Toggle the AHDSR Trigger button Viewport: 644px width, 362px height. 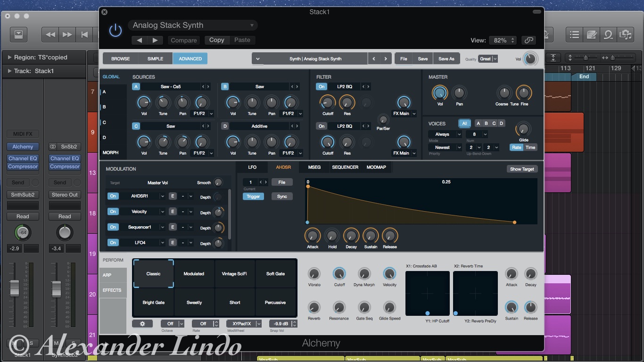tap(253, 197)
